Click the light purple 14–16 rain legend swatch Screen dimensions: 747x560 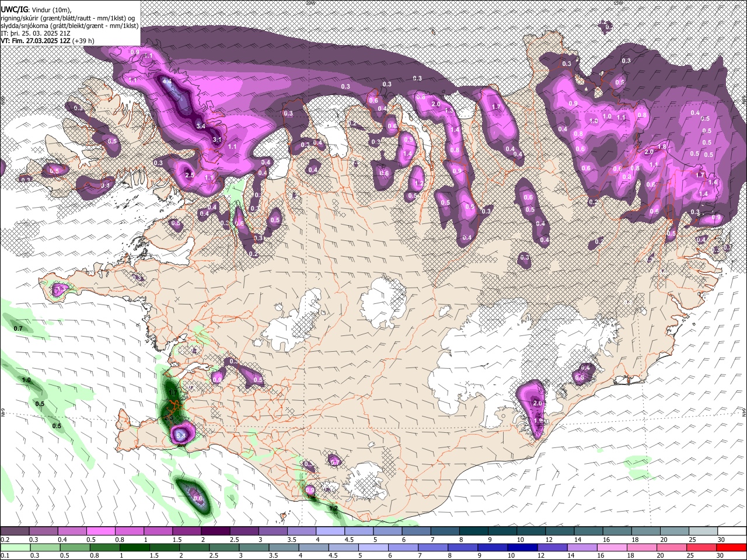581,547
